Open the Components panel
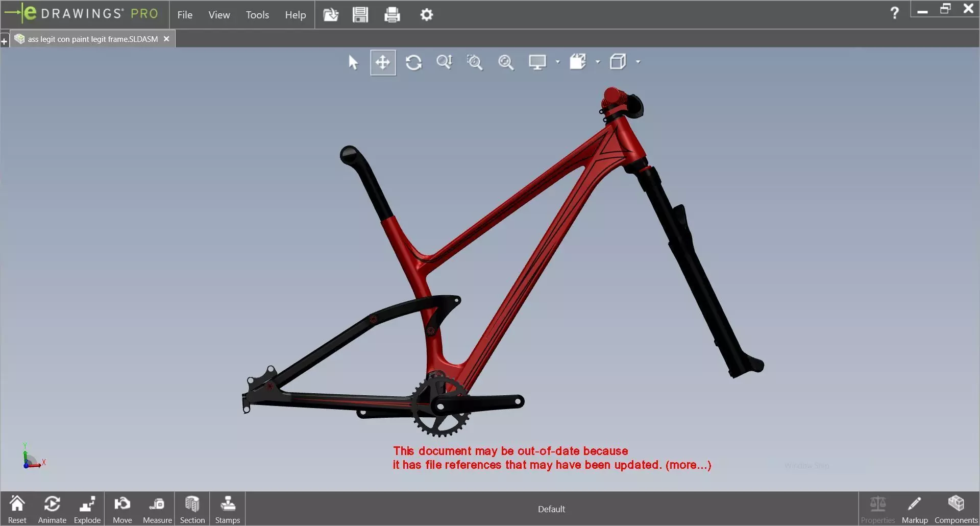Screen dimensions: 980x526 pos(956,509)
